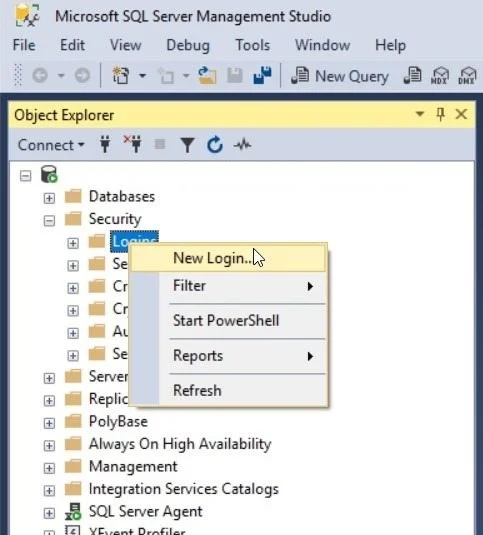The height and width of the screenshot is (535, 483).
Task: Click Refresh in the context menu
Action: click(x=228, y=391)
